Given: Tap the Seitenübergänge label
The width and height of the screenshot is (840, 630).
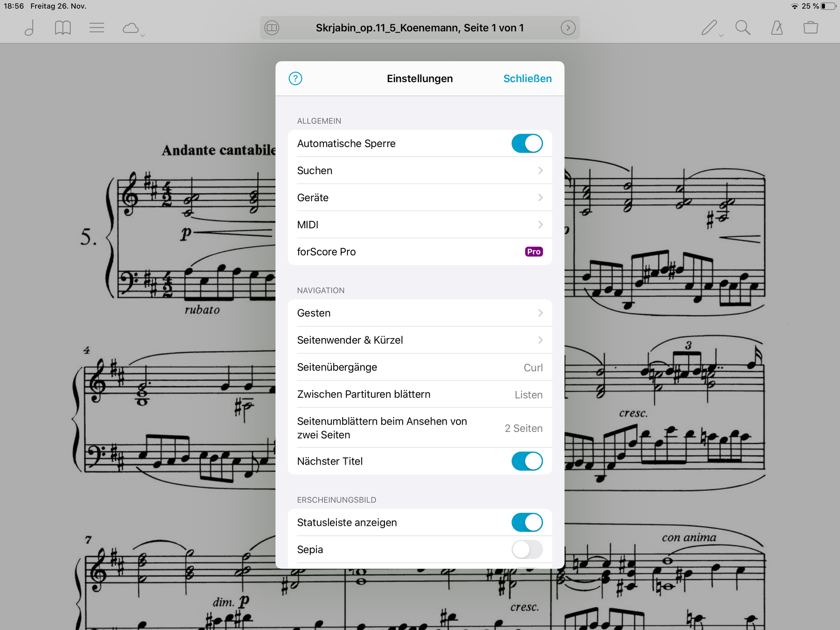Looking at the screenshot, I should point(337,367).
